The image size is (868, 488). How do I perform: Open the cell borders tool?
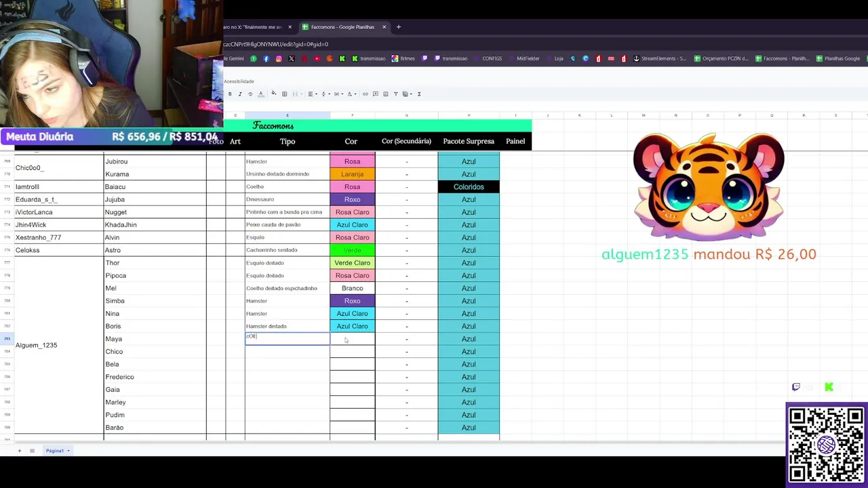[284, 94]
